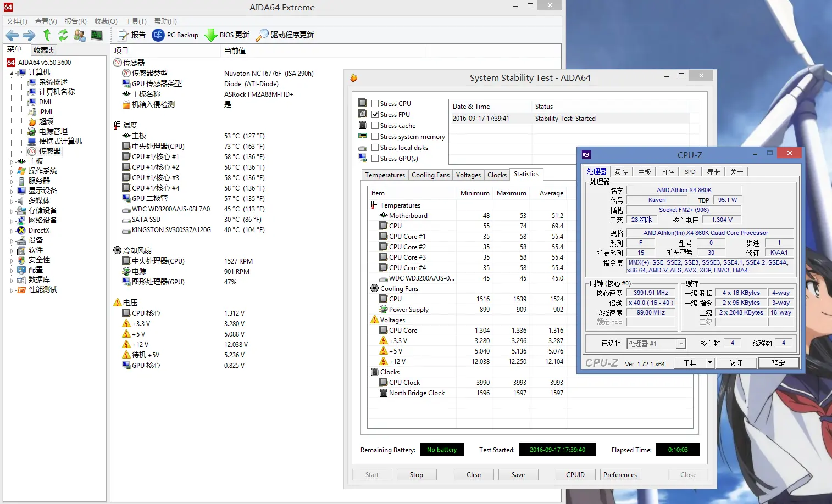Viewport: 832px width, 504px height.
Task: Switch to 收藏夹 favorites tab
Action: coord(44,50)
